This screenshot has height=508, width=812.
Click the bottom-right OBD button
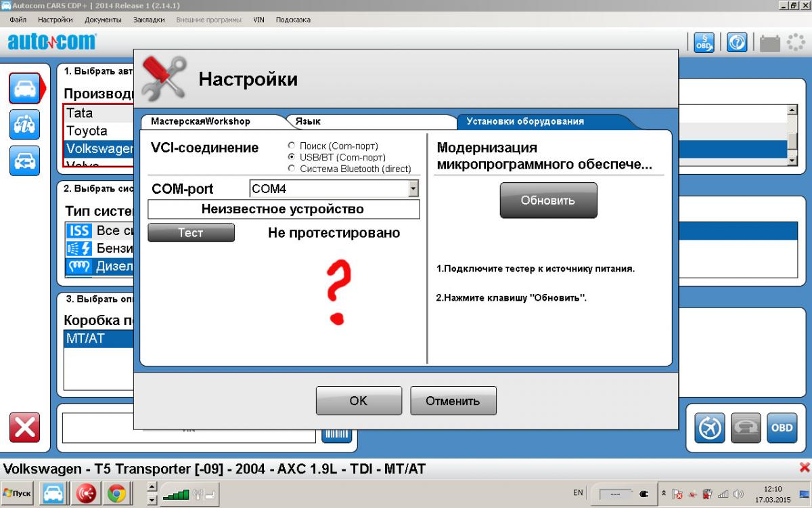pos(782,428)
